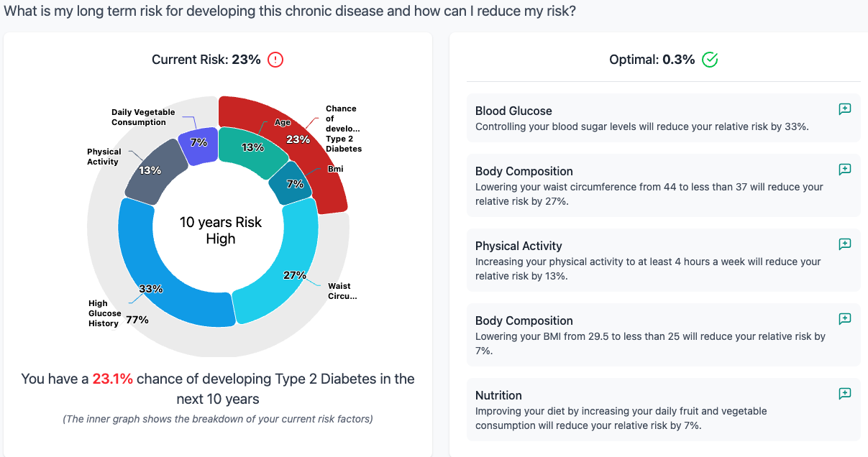Open chat about the Nutrition recommendation
Screen dimensions: 868x457
pos(844,393)
